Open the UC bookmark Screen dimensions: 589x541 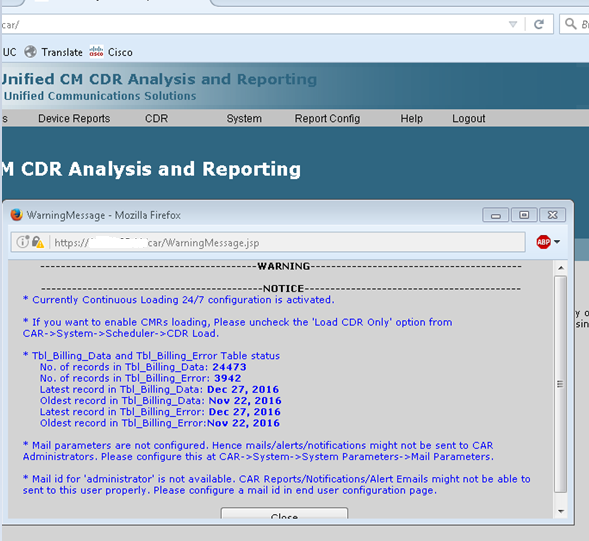pos(9,52)
